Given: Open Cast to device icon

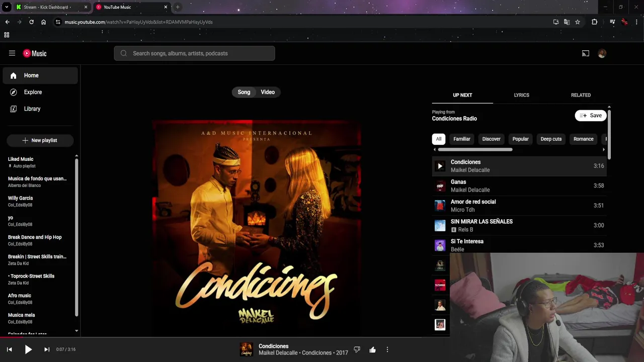Looking at the screenshot, I should [x=586, y=53].
